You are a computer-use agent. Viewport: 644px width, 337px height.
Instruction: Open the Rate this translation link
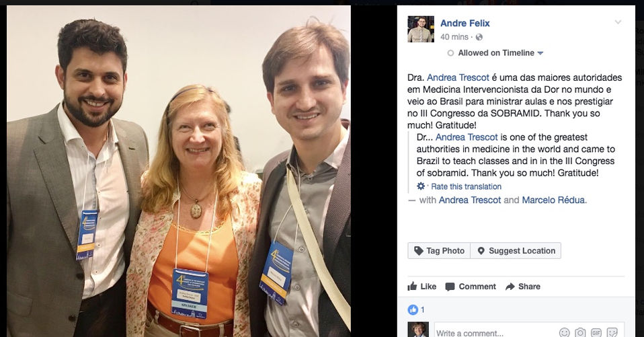click(x=466, y=186)
